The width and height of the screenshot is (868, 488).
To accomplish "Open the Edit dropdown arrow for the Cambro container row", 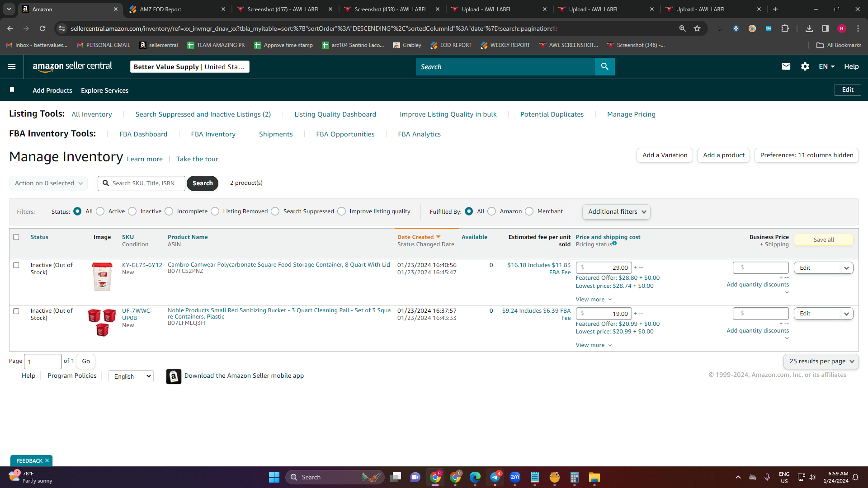I will 847,268.
